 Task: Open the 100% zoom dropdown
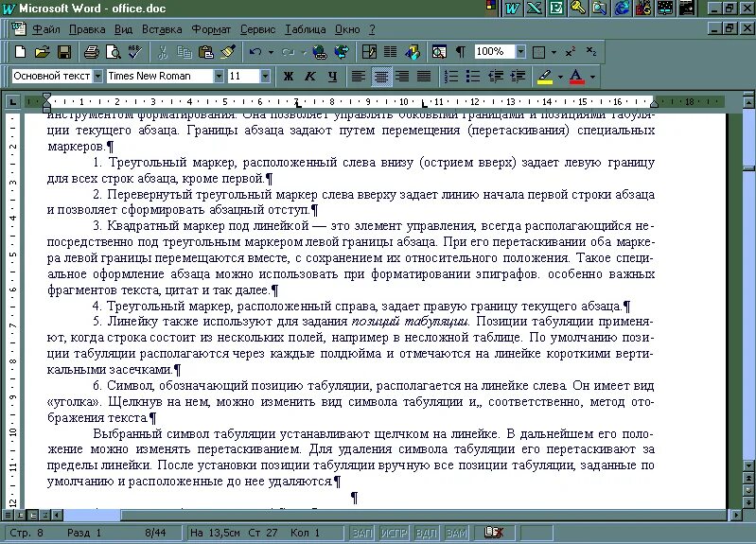tap(520, 52)
